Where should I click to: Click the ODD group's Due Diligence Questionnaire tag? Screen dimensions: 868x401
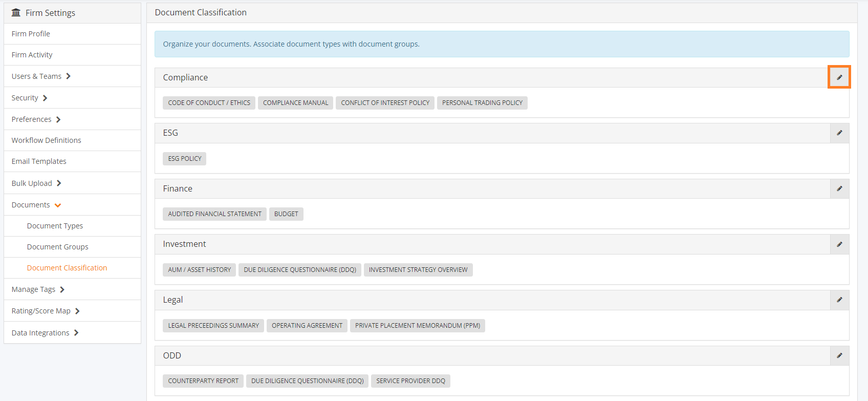click(x=307, y=381)
